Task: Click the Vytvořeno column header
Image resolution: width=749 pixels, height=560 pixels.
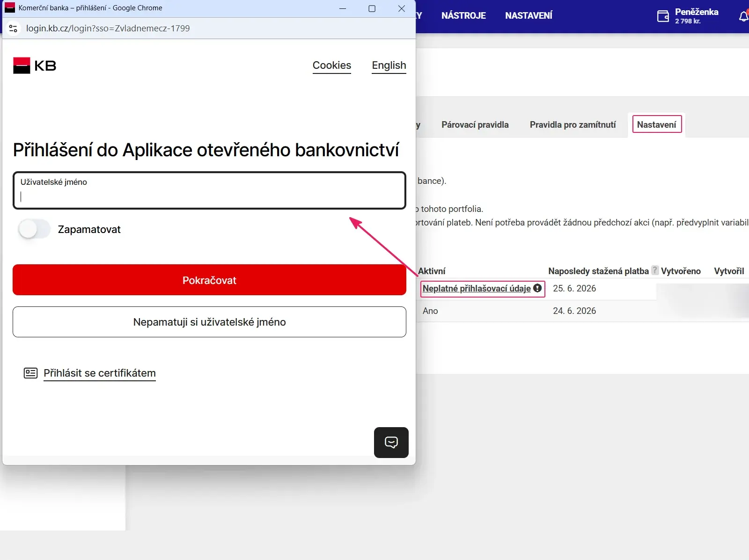Action: click(681, 271)
